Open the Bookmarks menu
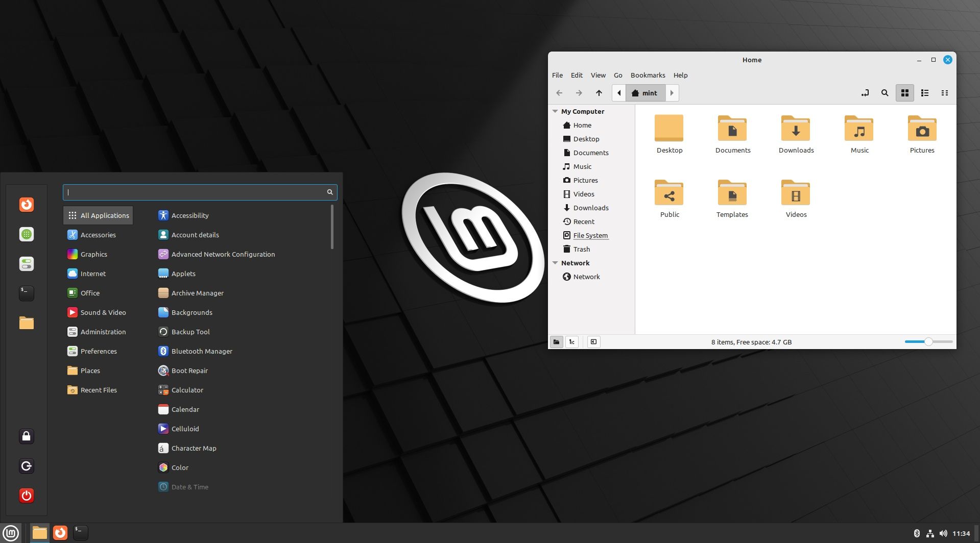The width and height of the screenshot is (980, 543). (647, 75)
